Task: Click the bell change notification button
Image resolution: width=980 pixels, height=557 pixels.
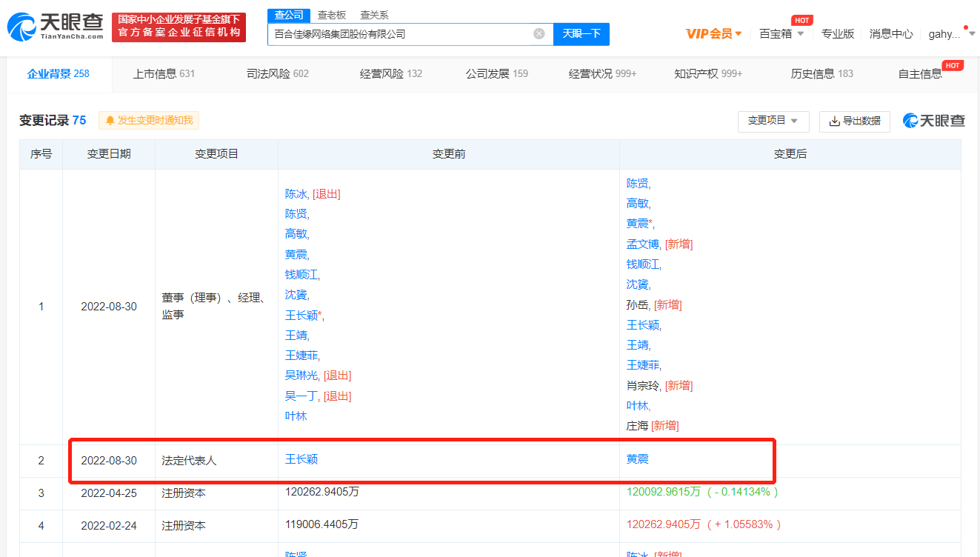Action: (x=149, y=121)
